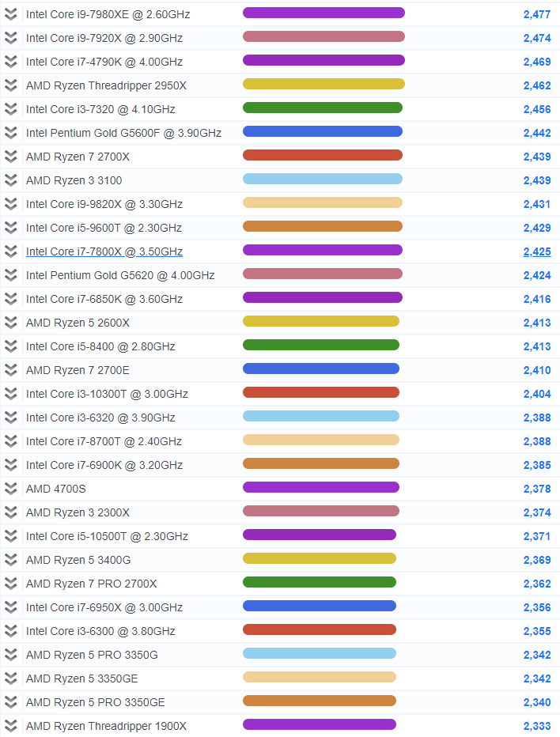This screenshot has height=737, width=560.
Task: Open AMD Ryzen 5 3400G link
Action: [x=78, y=561]
